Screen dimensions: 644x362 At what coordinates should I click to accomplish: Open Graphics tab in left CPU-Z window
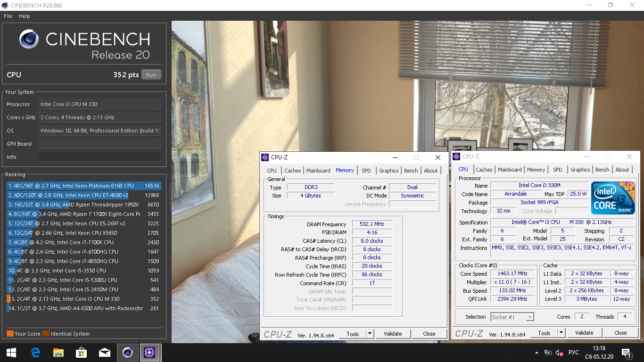[389, 171]
